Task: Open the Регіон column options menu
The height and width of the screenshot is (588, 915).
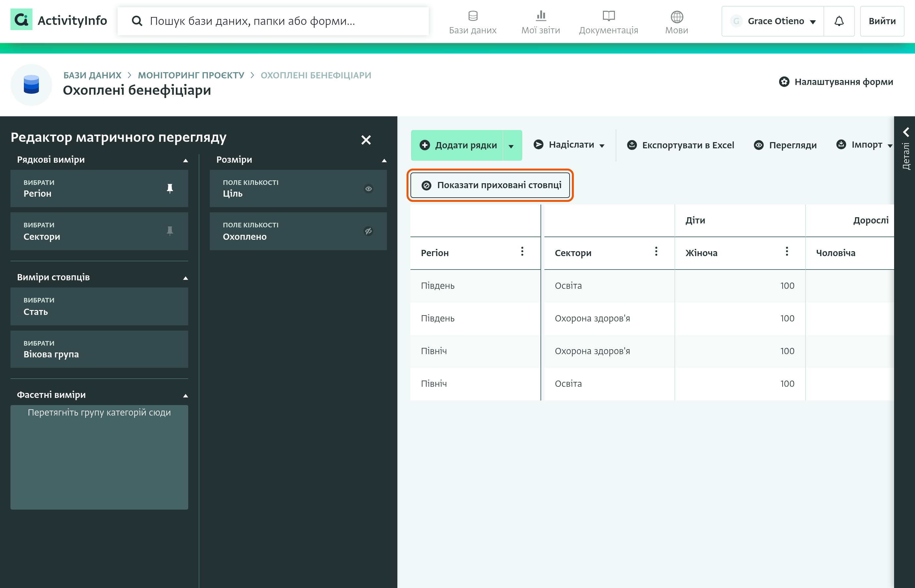Action: click(523, 252)
